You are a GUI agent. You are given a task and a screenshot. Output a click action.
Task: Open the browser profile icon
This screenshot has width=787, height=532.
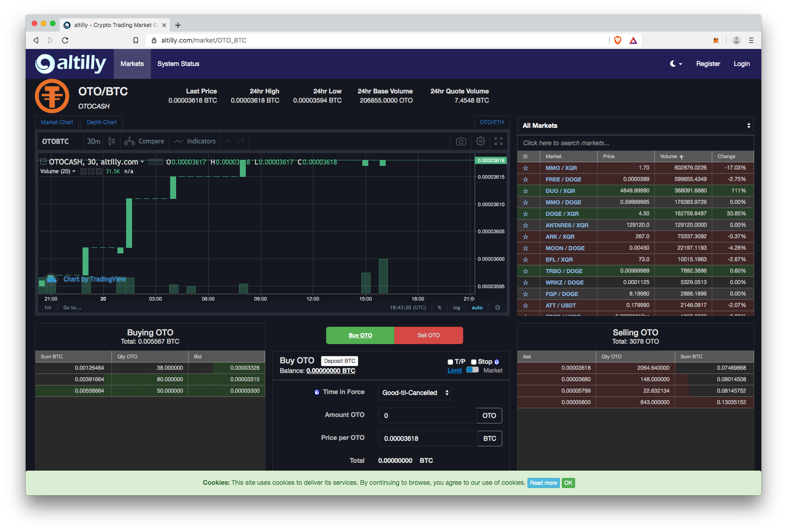tap(737, 40)
